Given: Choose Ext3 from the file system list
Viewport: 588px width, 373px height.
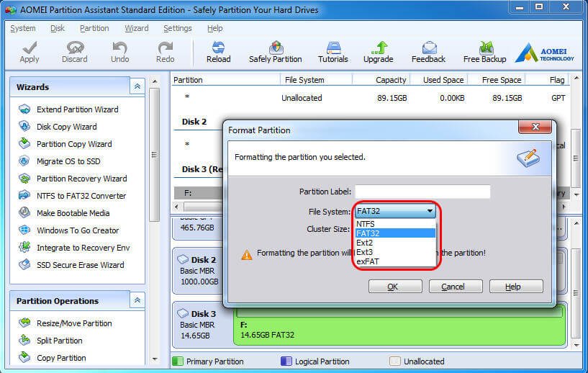Looking at the screenshot, I should tap(395, 252).
